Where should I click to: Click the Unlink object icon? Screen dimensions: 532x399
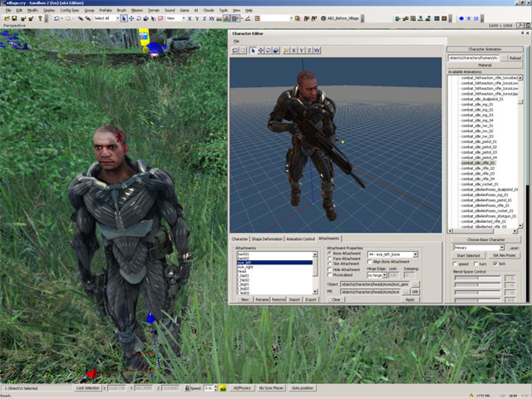[x=88, y=18]
